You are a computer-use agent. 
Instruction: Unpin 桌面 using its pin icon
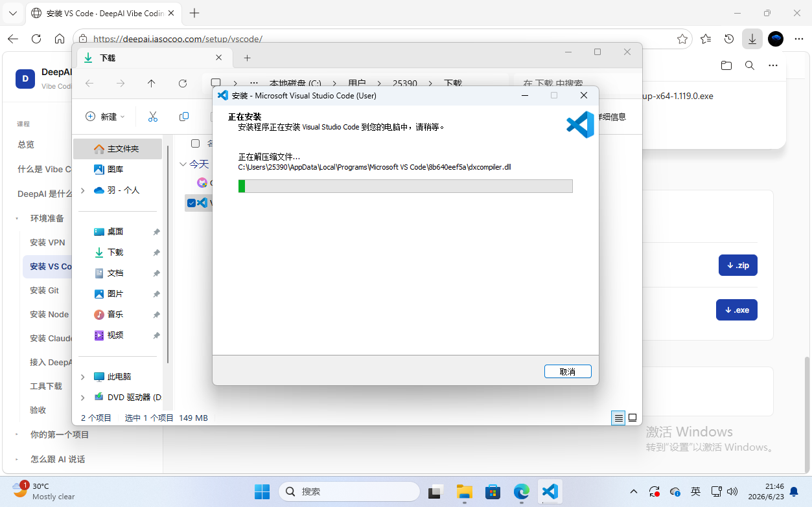(x=156, y=232)
